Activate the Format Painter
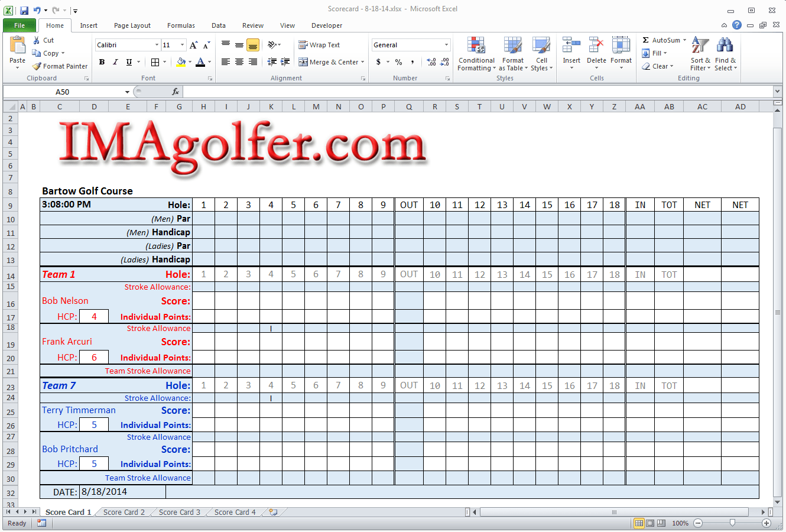The height and width of the screenshot is (532, 786). (60, 66)
